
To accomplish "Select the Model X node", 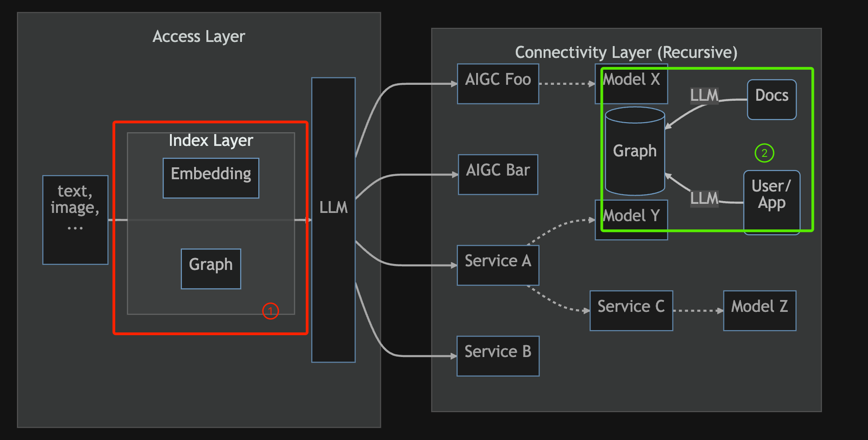I will 632,84.
